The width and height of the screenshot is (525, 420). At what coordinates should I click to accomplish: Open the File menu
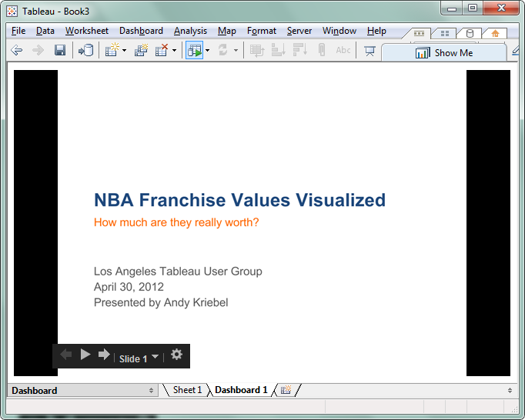point(18,31)
